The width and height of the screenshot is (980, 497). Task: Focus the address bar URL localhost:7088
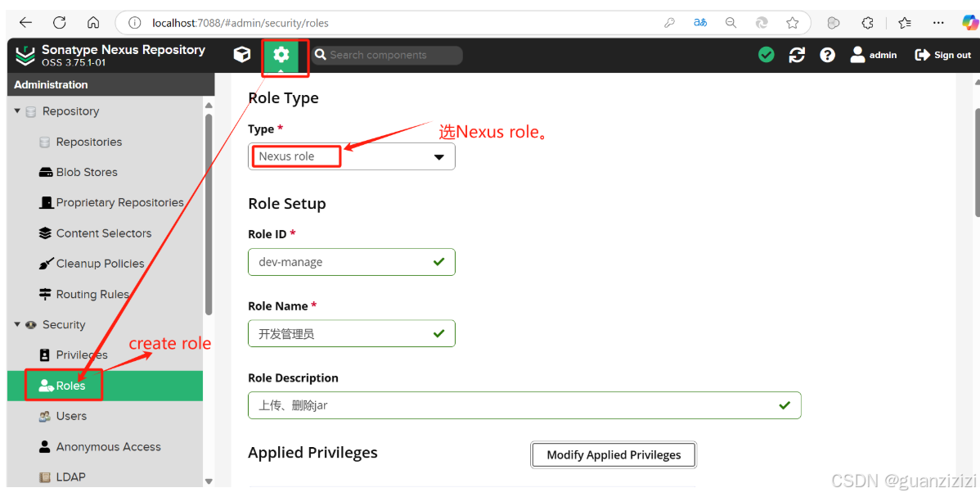tap(240, 23)
